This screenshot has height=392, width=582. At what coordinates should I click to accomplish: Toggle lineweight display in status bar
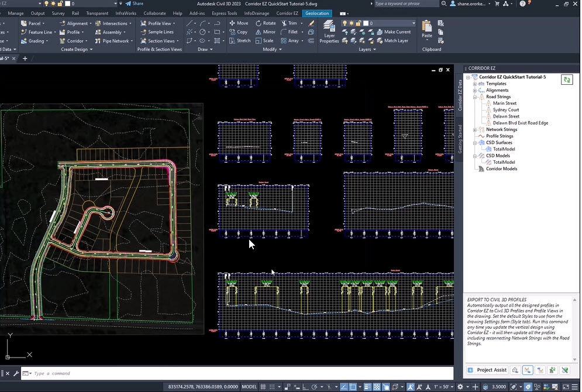[367, 387]
